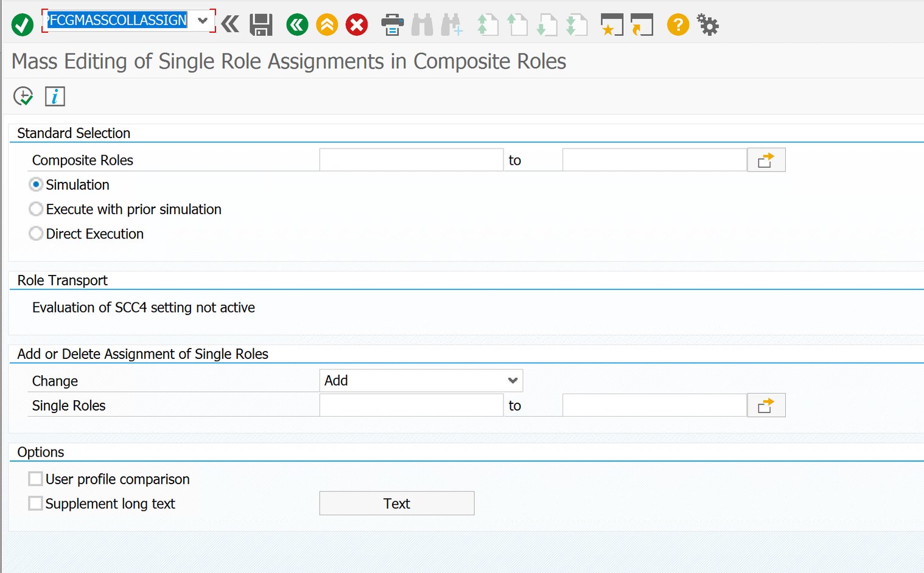Choose Direct Execution mode
This screenshot has width=924, height=573.
point(36,234)
